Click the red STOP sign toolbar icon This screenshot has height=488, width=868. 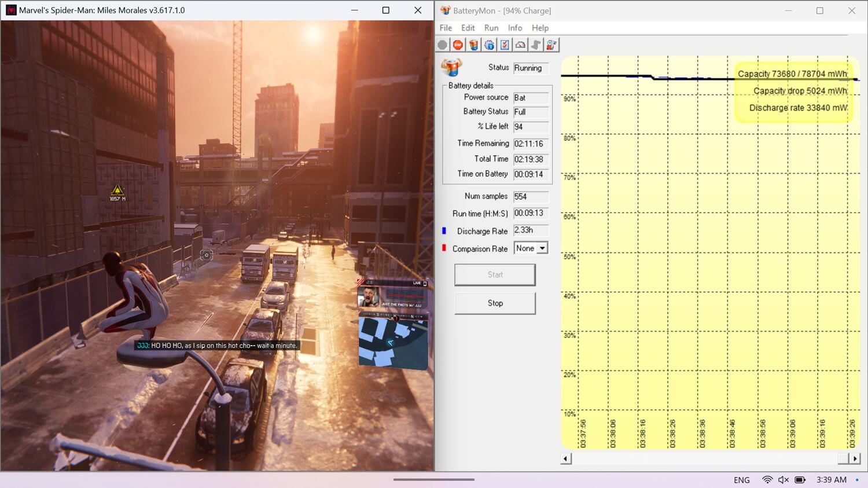pos(458,45)
